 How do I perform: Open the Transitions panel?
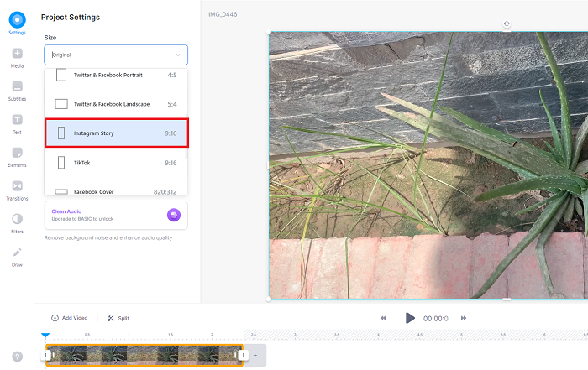pyautogui.click(x=18, y=190)
